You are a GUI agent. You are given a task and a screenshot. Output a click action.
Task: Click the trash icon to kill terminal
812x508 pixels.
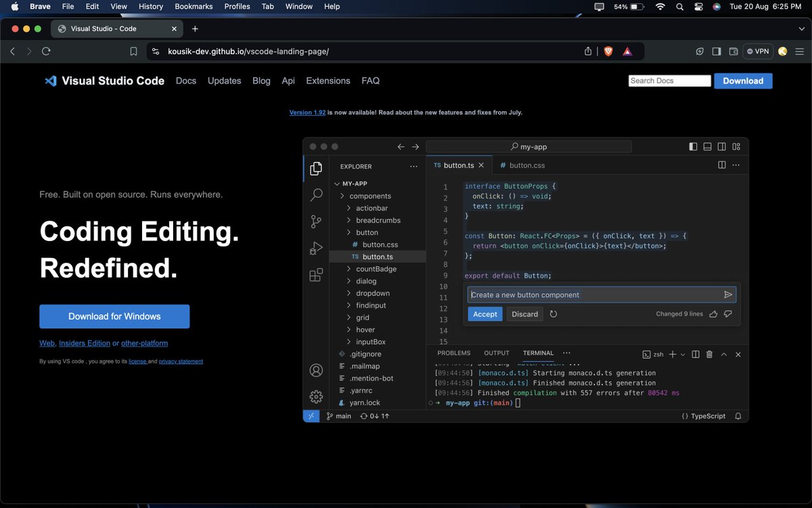709,354
